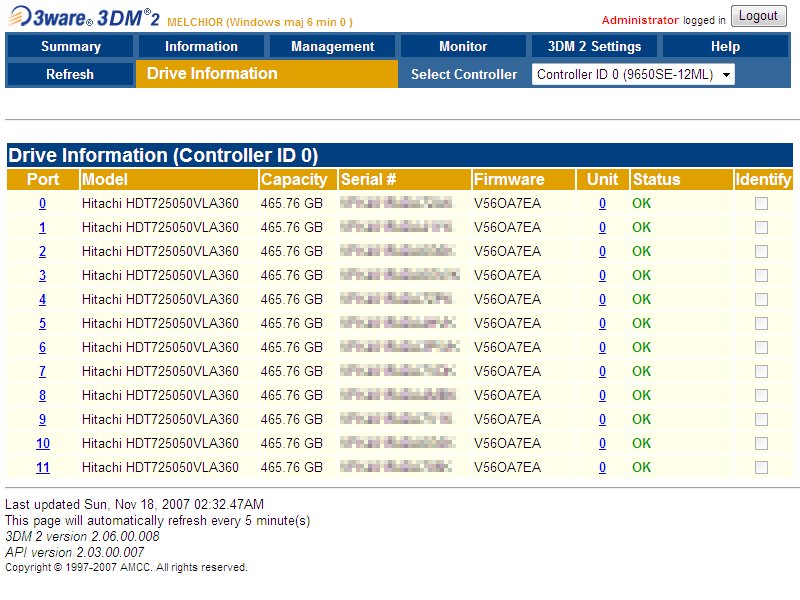Image resolution: width=800 pixels, height=600 pixels.
Task: Click the Refresh button
Action: click(70, 74)
